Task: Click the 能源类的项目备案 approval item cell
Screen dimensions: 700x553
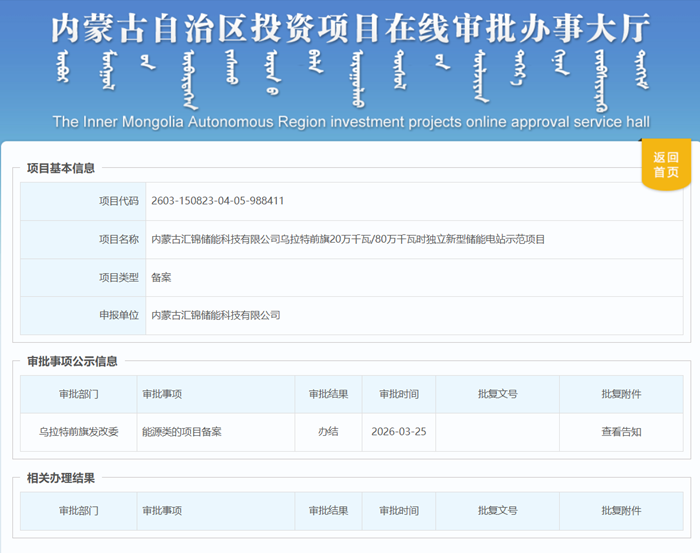Action: point(181,432)
